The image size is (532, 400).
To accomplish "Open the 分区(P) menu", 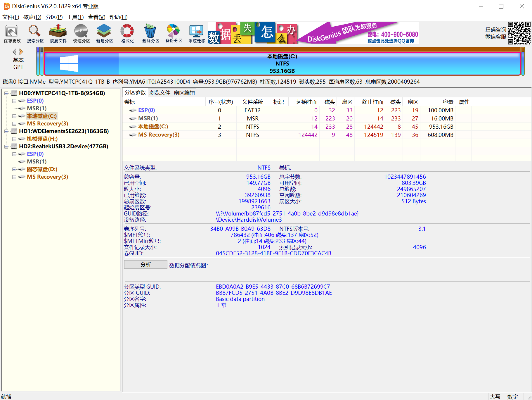I will 54,17.
